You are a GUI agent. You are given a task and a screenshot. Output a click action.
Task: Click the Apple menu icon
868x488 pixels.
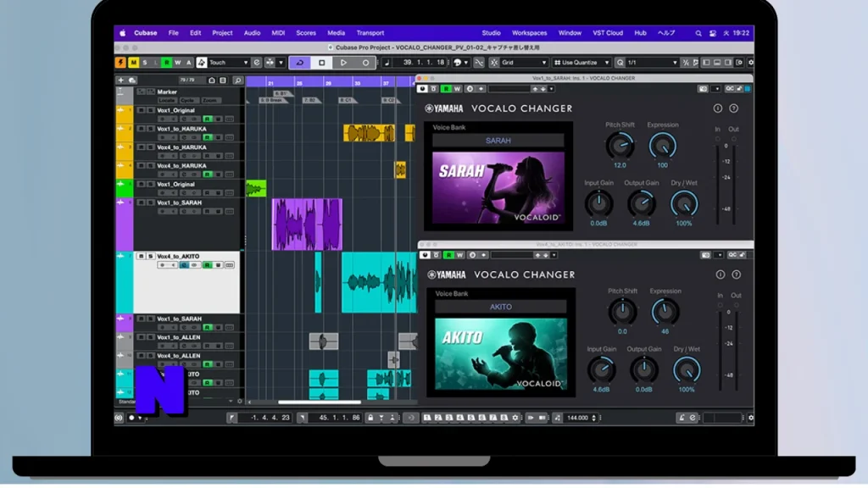122,33
